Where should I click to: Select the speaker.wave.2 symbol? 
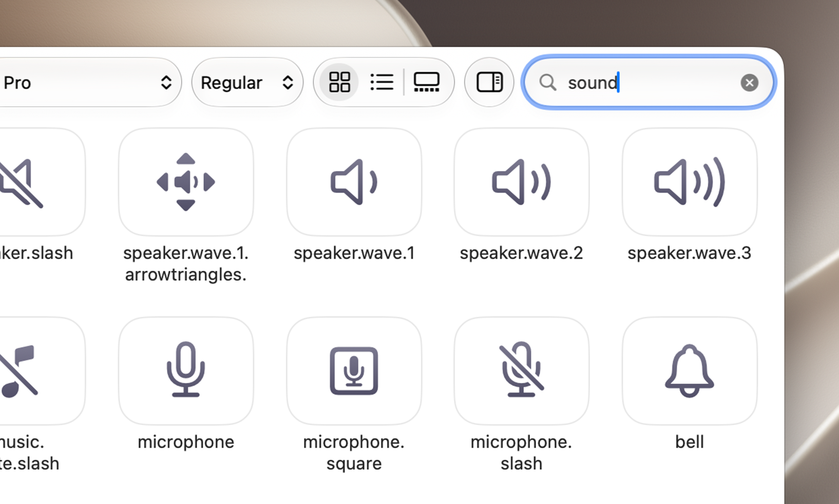(521, 182)
